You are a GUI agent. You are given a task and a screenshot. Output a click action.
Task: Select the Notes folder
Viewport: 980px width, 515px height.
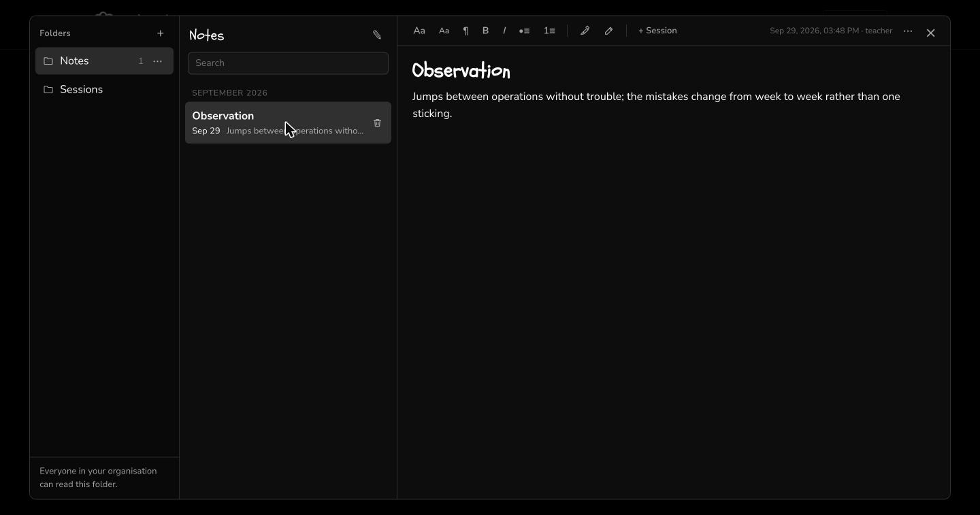point(104,61)
